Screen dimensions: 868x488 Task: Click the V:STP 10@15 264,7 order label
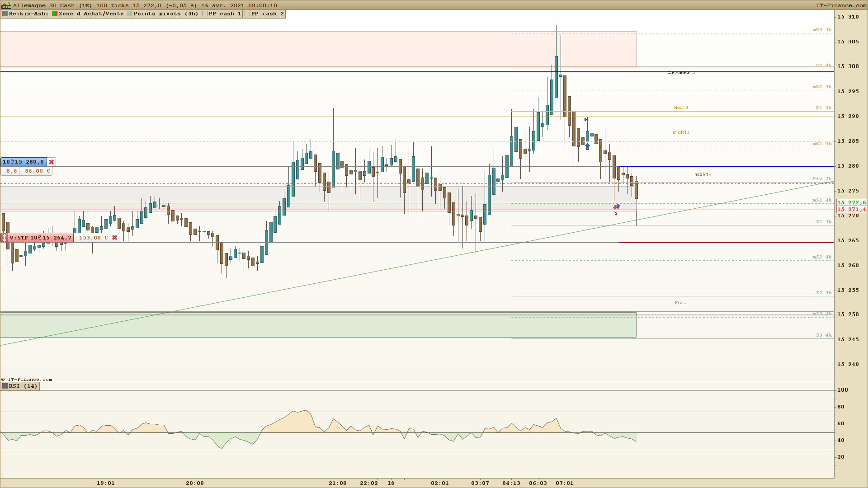[x=40, y=238]
